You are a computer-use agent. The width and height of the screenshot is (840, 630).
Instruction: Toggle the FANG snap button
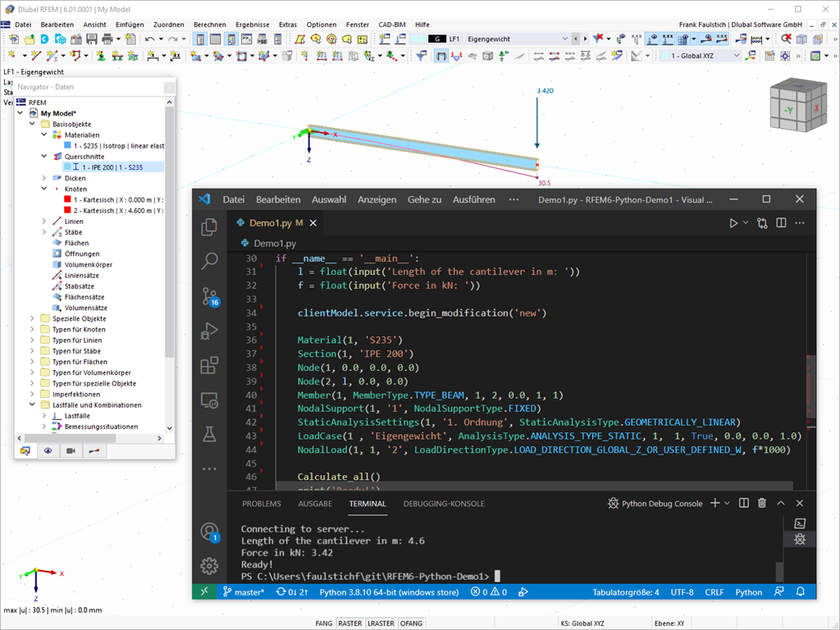pos(324,623)
